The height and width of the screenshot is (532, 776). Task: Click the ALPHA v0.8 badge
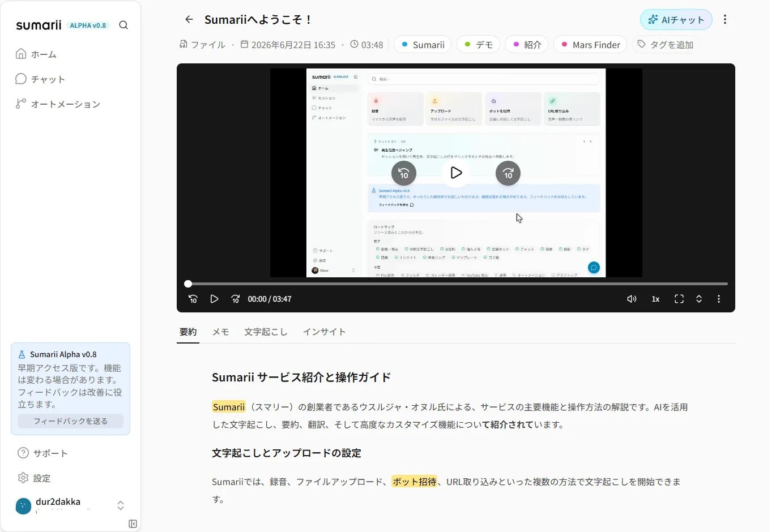(88, 25)
